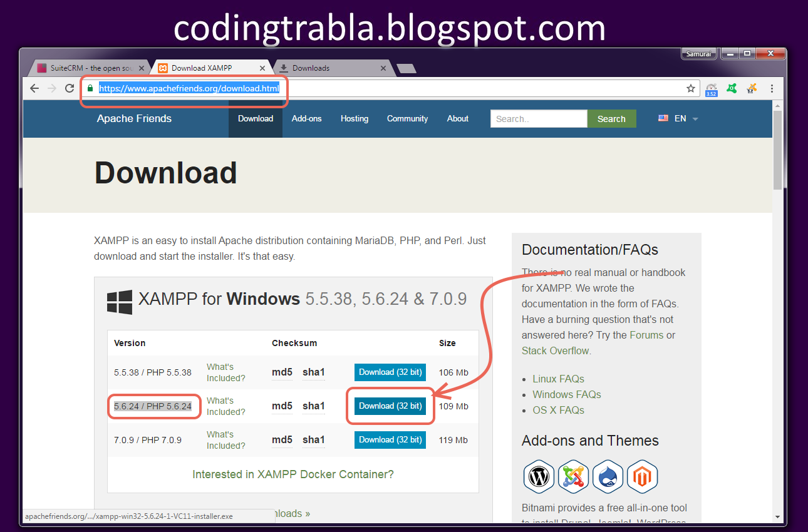Click the browser forward arrow
The image size is (808, 532).
pyautogui.click(x=52, y=88)
